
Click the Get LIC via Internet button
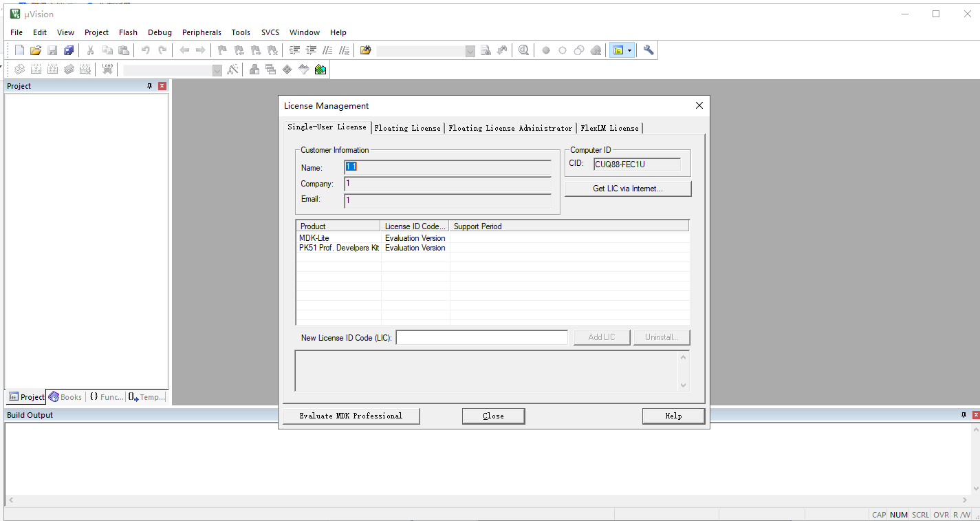tap(628, 189)
